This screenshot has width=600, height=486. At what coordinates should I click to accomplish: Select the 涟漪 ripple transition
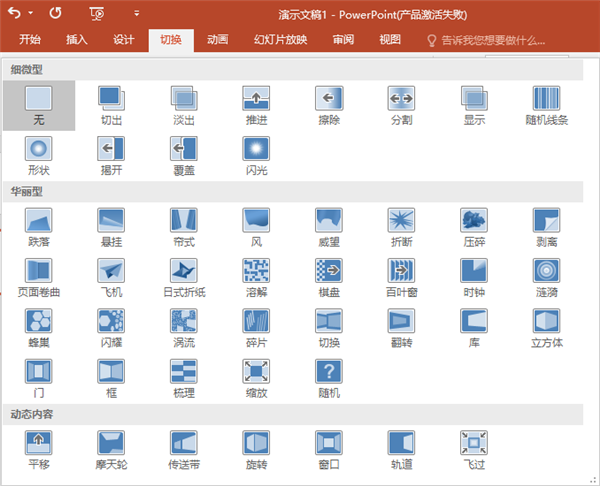(546, 278)
